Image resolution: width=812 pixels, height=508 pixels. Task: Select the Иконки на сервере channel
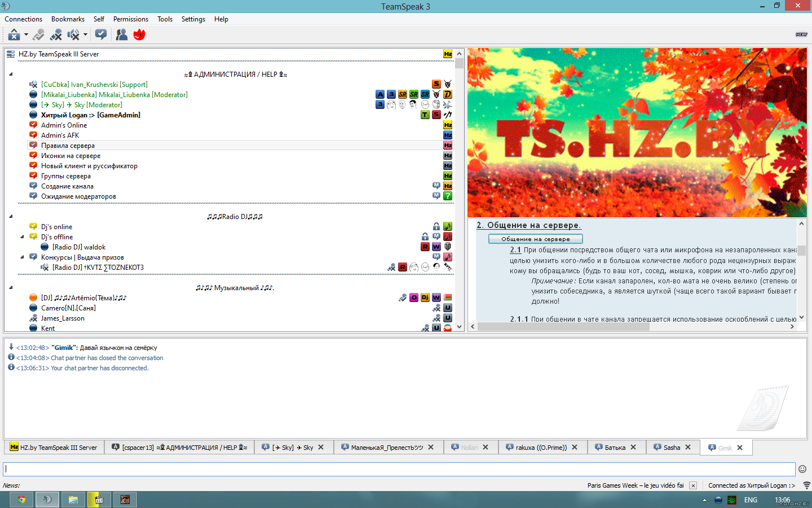click(70, 156)
